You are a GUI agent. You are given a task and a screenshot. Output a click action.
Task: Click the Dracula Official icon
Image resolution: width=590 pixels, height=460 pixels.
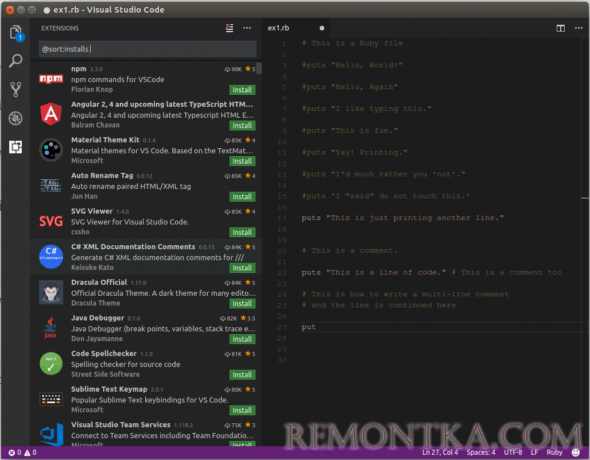[x=51, y=292]
